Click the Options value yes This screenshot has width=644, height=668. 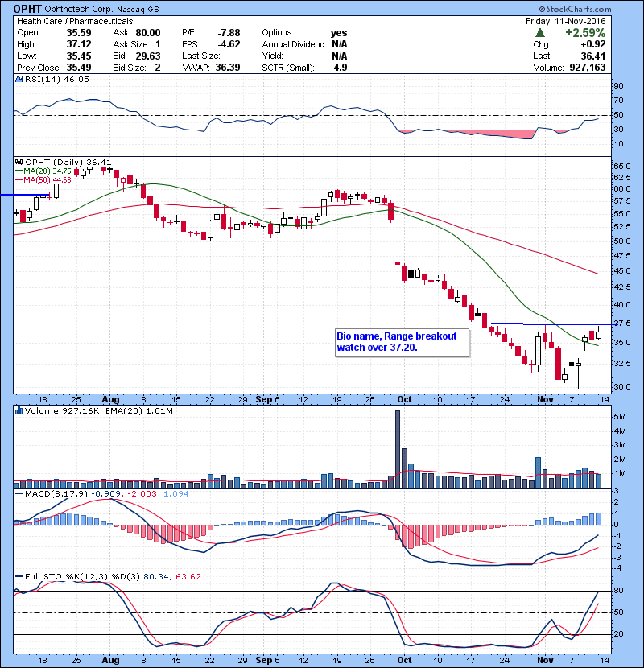point(339,33)
